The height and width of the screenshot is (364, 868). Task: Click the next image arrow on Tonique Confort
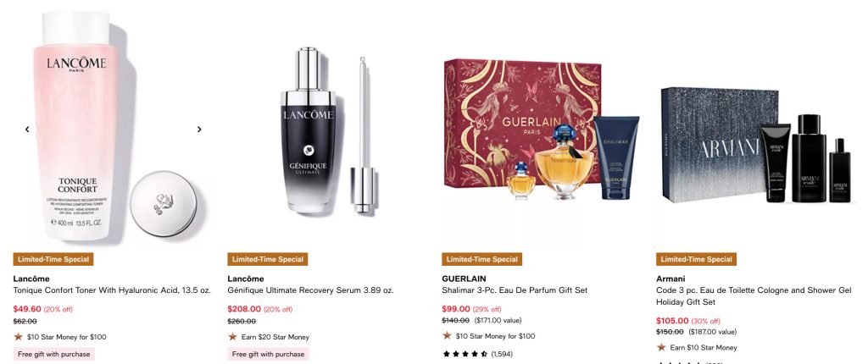pos(199,130)
